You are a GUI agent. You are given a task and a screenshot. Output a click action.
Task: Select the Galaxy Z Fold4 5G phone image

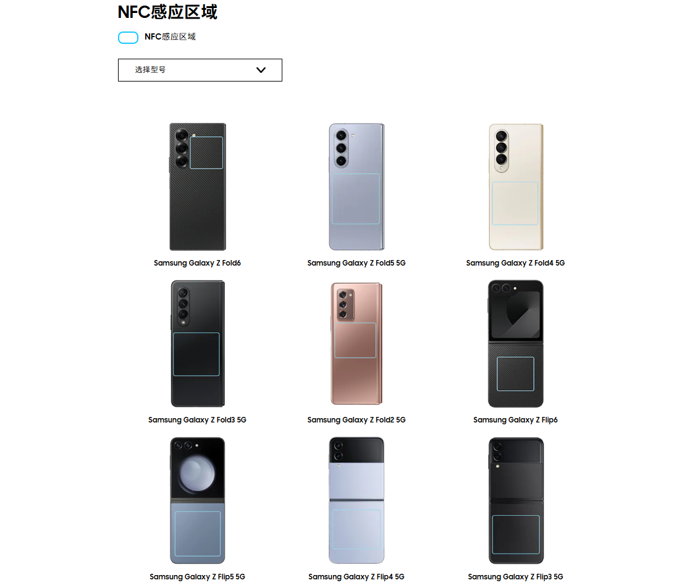[x=516, y=187]
